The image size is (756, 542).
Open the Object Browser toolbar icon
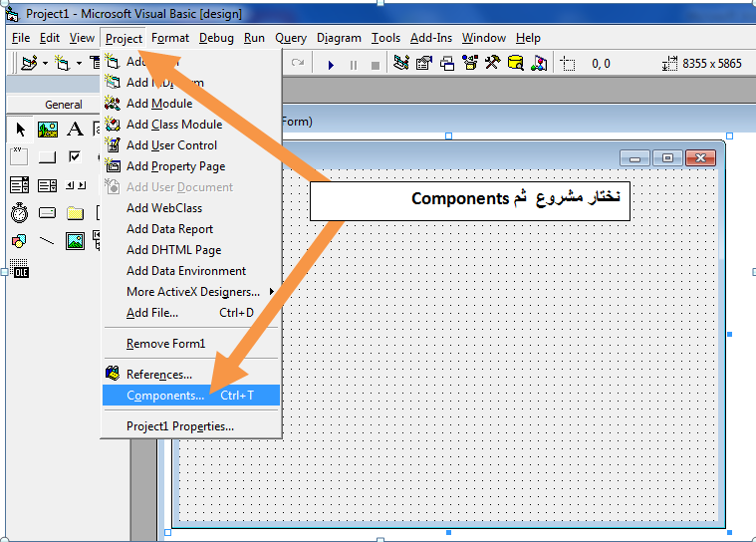tap(470, 63)
